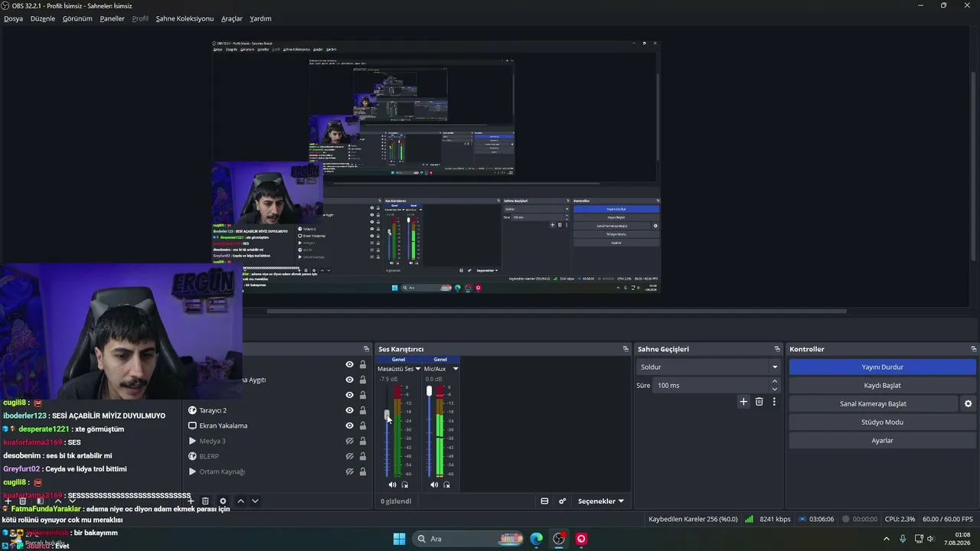
Task: Open virtual camera settings gear
Action: [968, 404]
